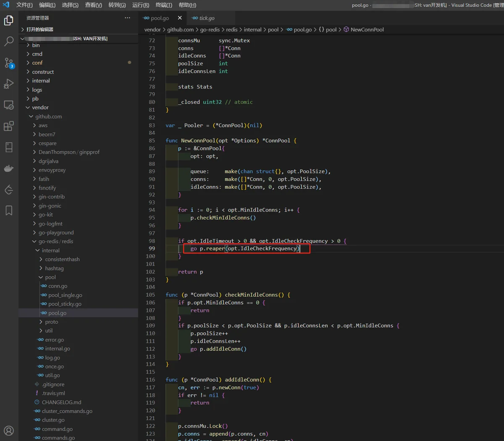The image size is (504, 441).
Task: Open the Docker view icon
Action: [9, 169]
